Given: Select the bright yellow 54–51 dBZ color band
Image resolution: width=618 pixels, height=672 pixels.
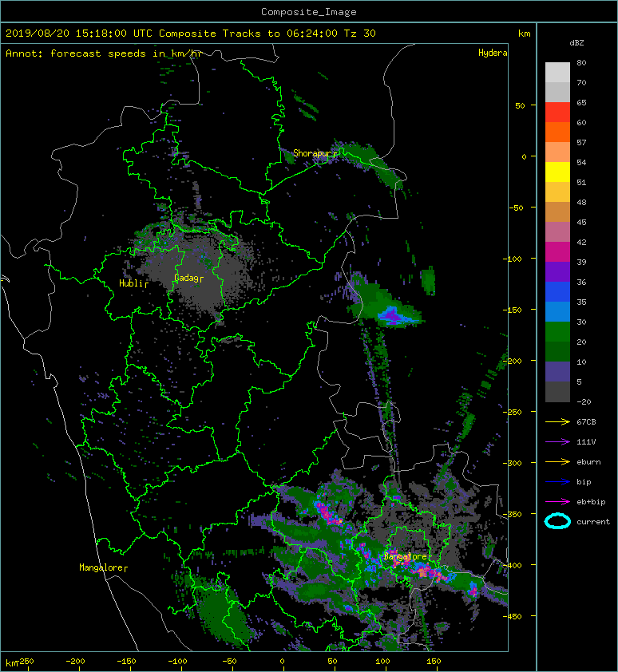Looking at the screenshot, I should click(557, 172).
